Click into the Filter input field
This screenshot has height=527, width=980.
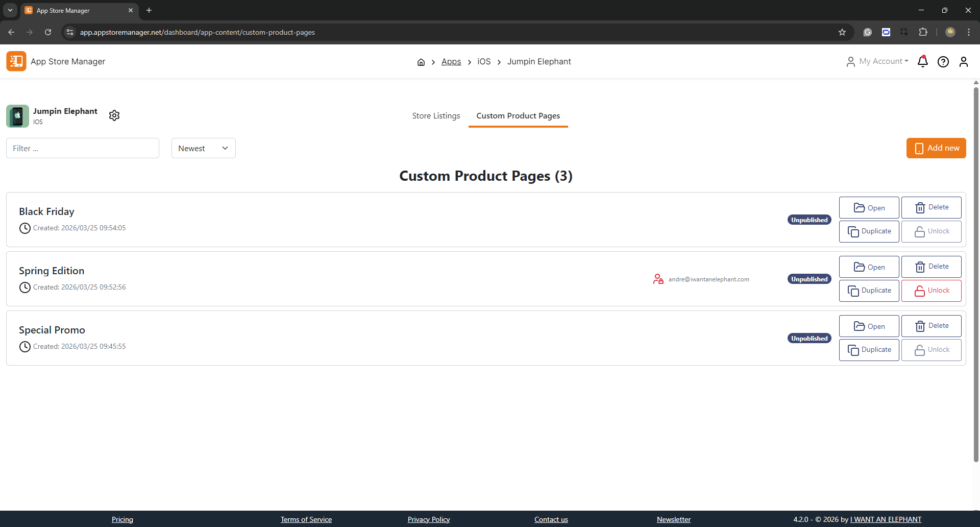coord(83,148)
